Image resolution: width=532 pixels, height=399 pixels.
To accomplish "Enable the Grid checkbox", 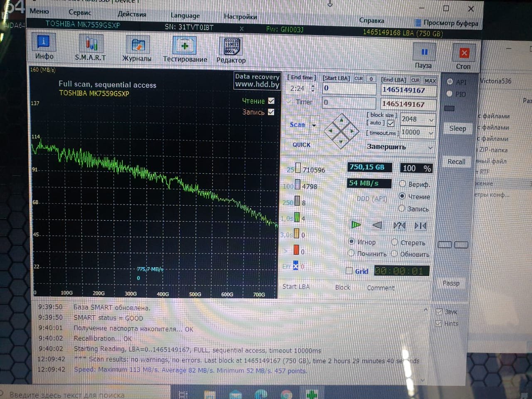I will coord(349,271).
